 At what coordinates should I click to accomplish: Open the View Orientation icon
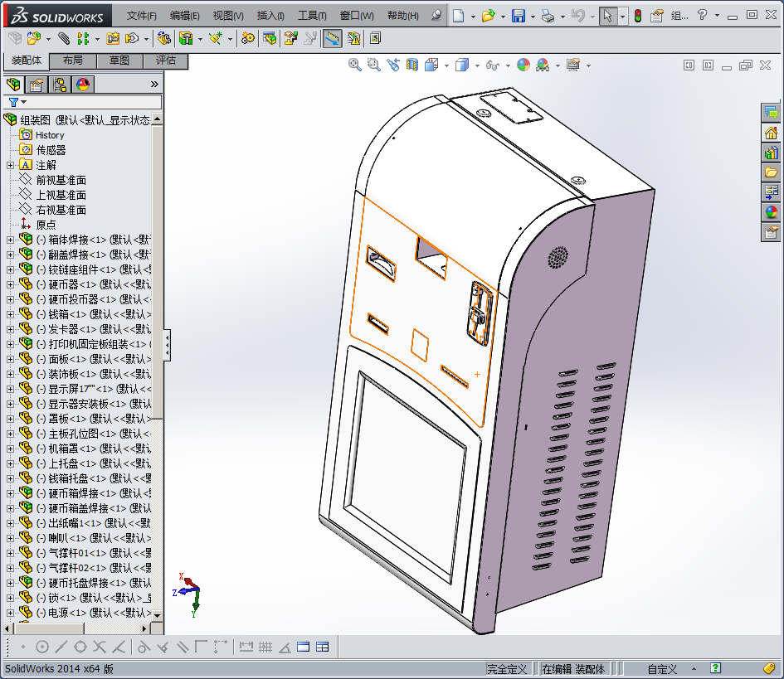[431, 65]
